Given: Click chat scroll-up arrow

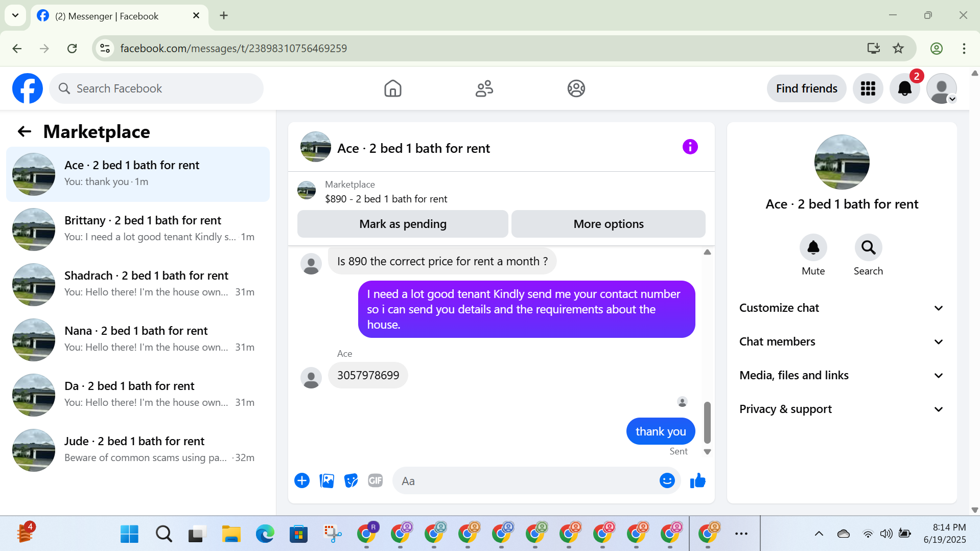Looking at the screenshot, I should [707, 252].
